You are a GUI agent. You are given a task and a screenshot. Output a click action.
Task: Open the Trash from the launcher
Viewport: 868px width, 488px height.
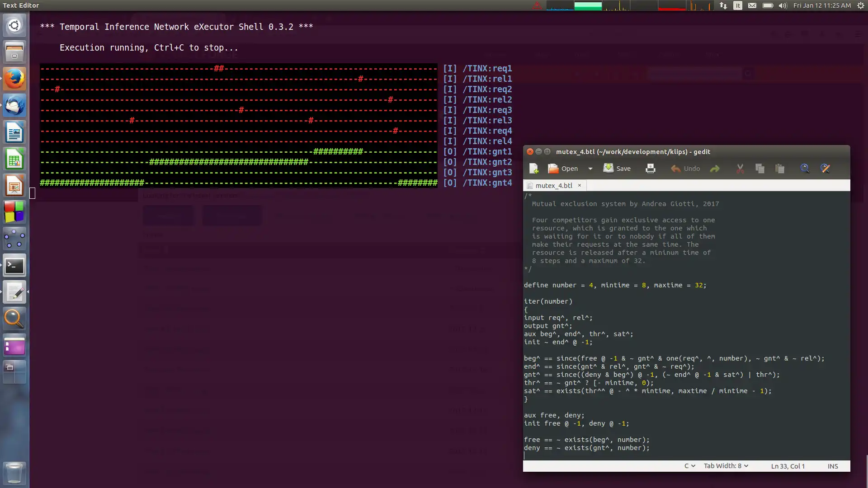pyautogui.click(x=14, y=473)
